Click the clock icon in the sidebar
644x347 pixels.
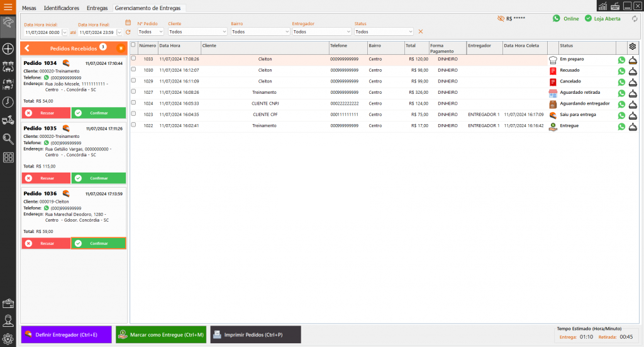(8, 102)
